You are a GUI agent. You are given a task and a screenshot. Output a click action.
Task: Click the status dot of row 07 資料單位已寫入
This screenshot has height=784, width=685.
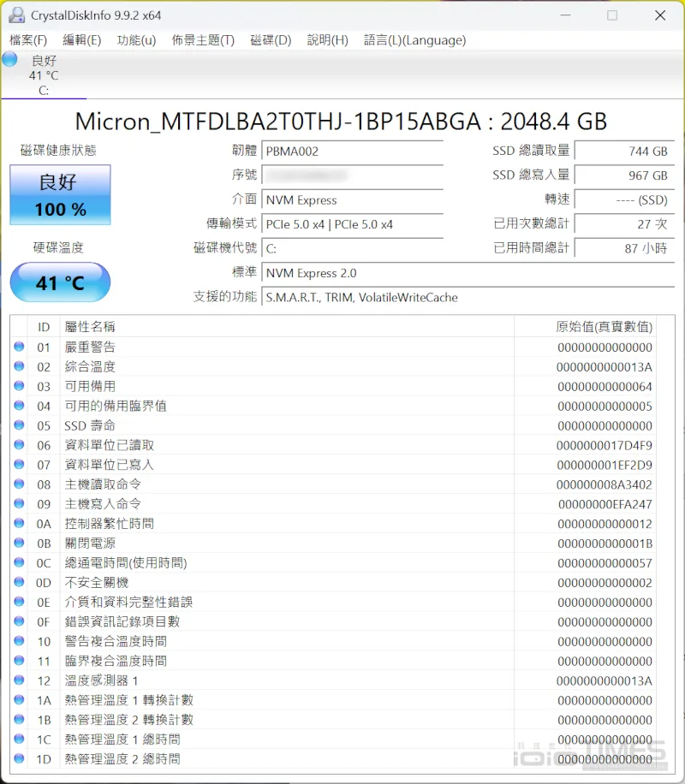tap(19, 464)
